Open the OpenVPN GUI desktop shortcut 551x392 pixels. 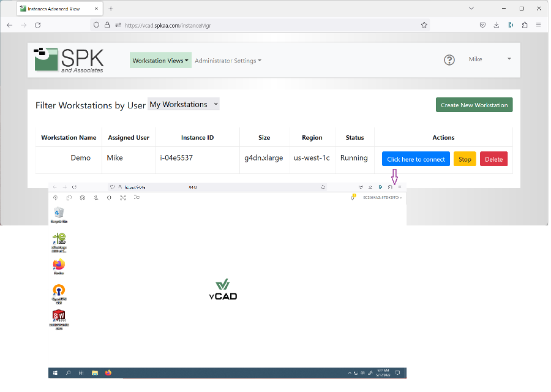tap(59, 294)
